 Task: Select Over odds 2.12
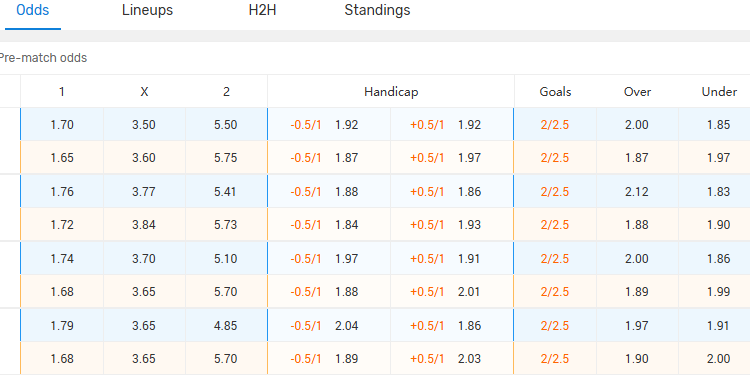(637, 192)
